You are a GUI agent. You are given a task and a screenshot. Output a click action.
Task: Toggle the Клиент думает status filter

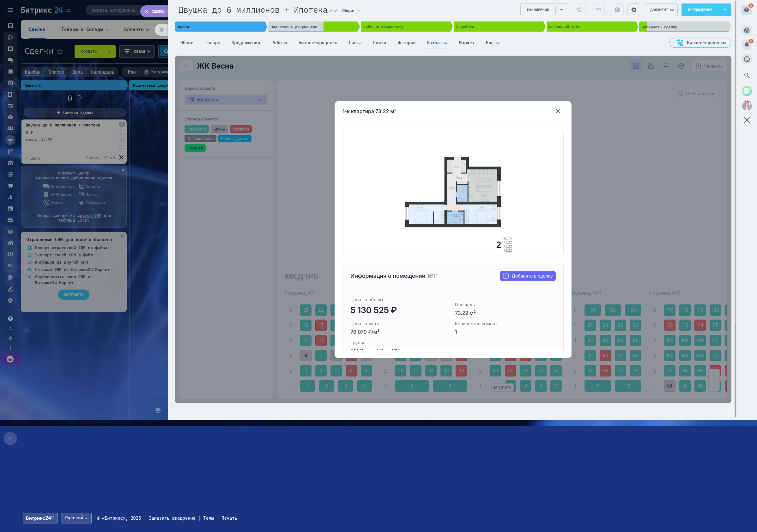pos(234,139)
